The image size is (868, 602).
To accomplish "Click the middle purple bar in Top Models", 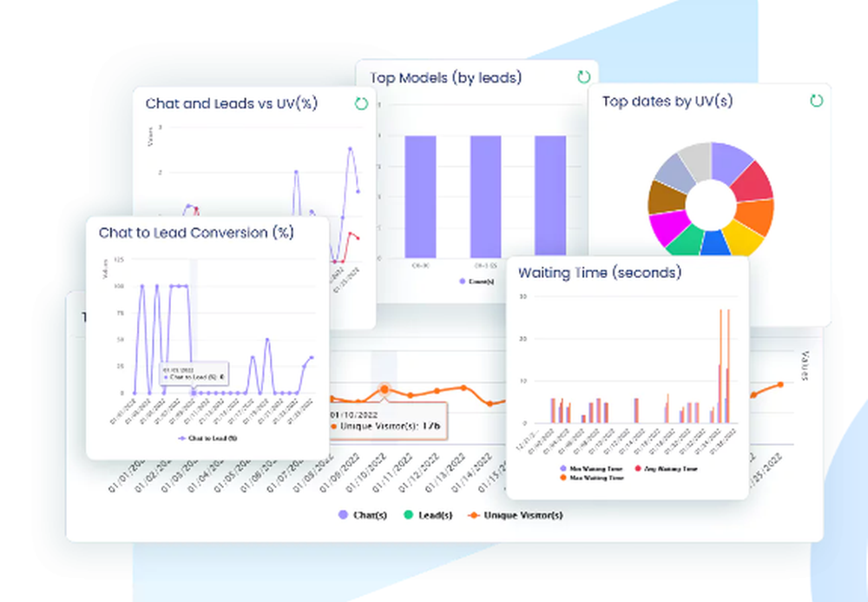I will 485,196.
